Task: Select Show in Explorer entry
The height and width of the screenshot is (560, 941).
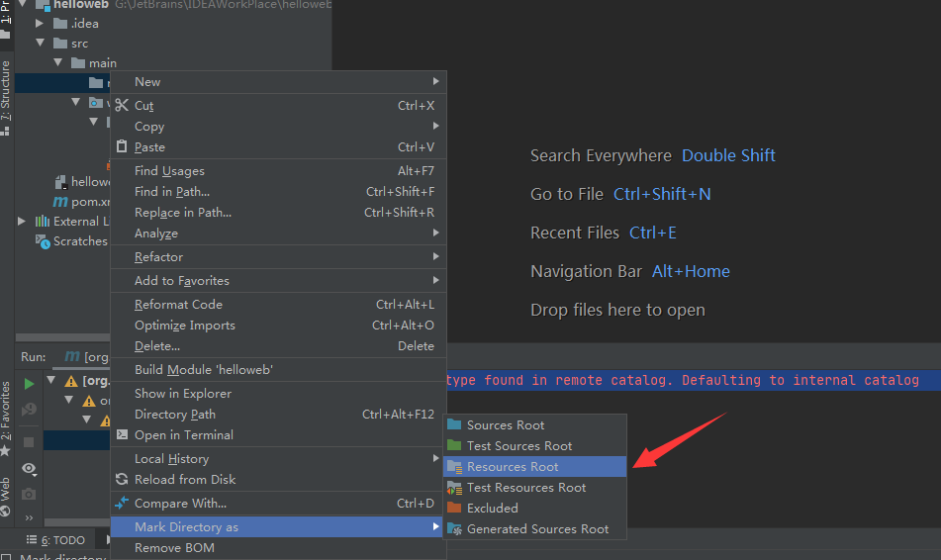Action: coord(278,394)
